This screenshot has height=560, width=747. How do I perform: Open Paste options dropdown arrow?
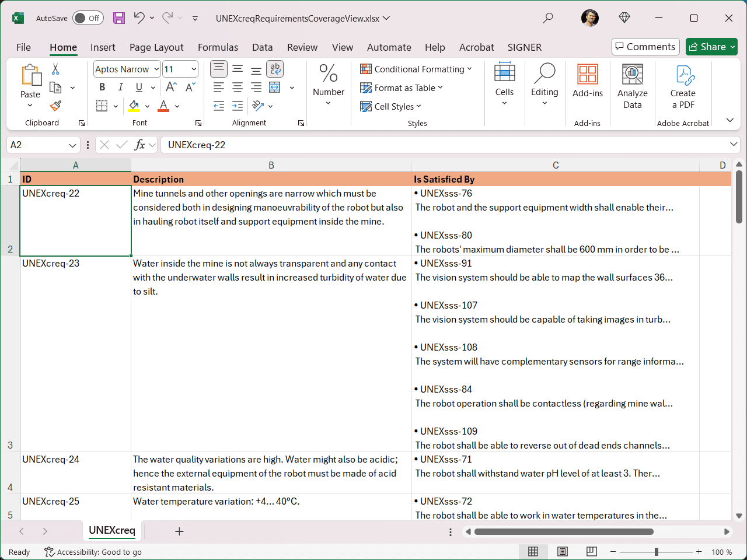tap(30, 106)
